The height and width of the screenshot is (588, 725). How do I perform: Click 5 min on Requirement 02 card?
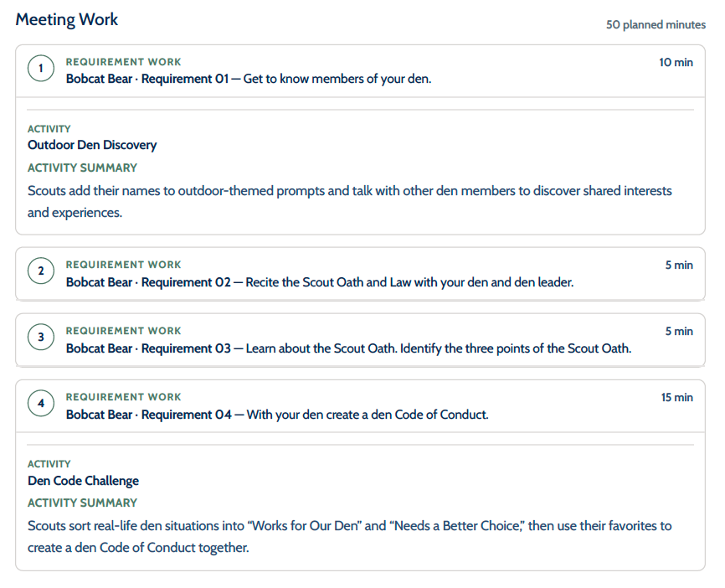coord(679,265)
